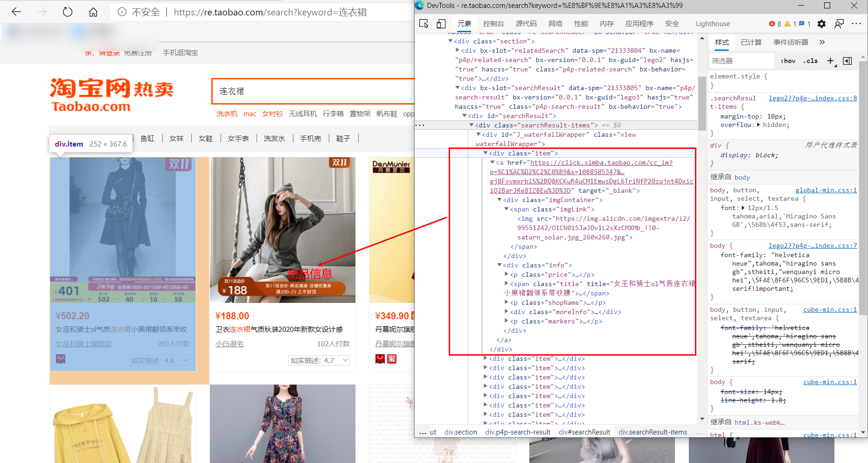Select the 事件侦听器 tab
The image size is (868, 463).
(x=791, y=42)
